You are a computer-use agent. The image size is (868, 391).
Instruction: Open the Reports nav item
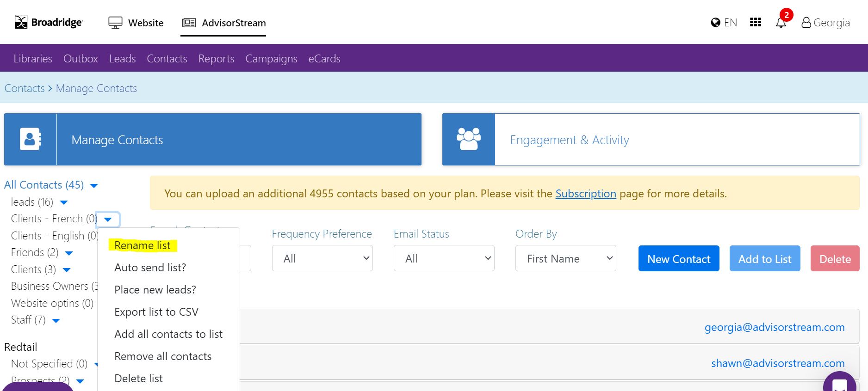pyautogui.click(x=217, y=59)
